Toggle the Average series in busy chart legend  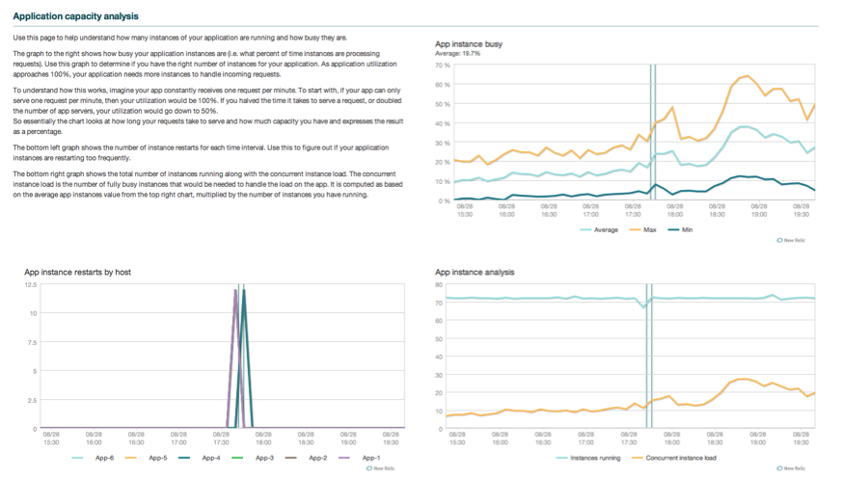pos(599,230)
